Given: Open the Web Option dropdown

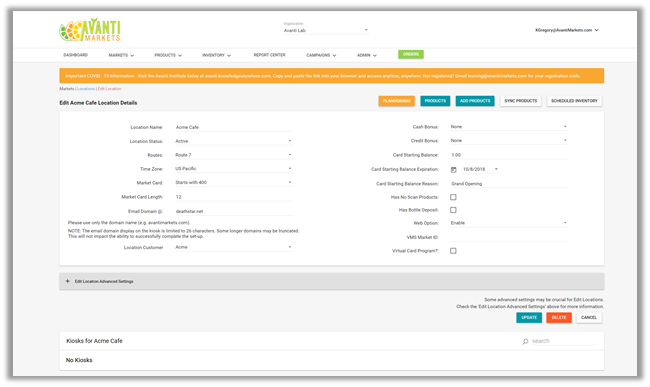Looking at the screenshot, I should click(509, 223).
